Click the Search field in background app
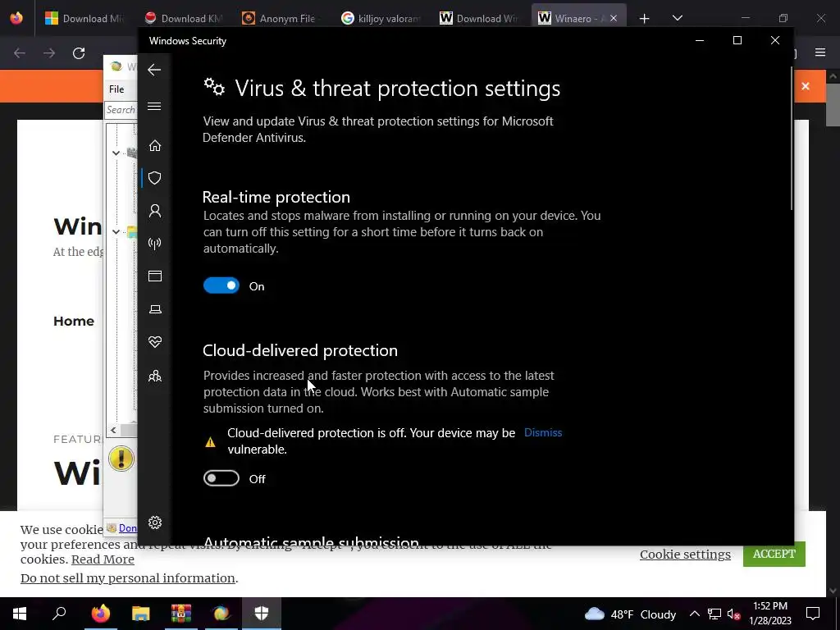The width and height of the screenshot is (840, 630). 121,110
